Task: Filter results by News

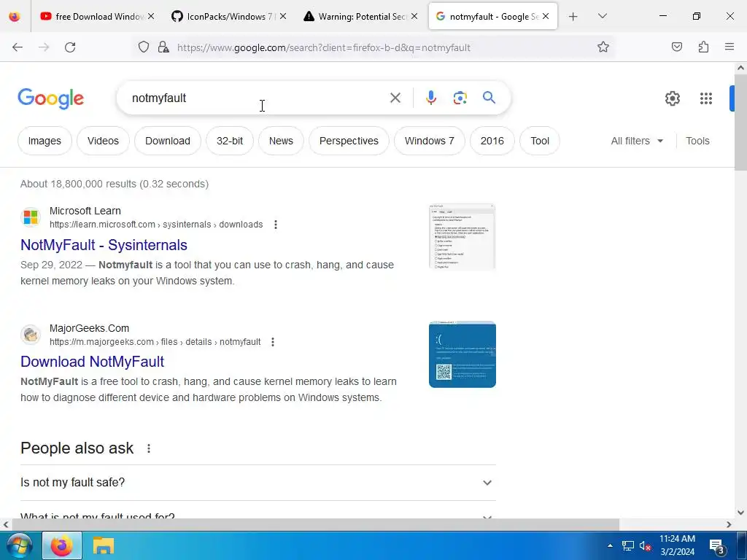Action: point(281,141)
